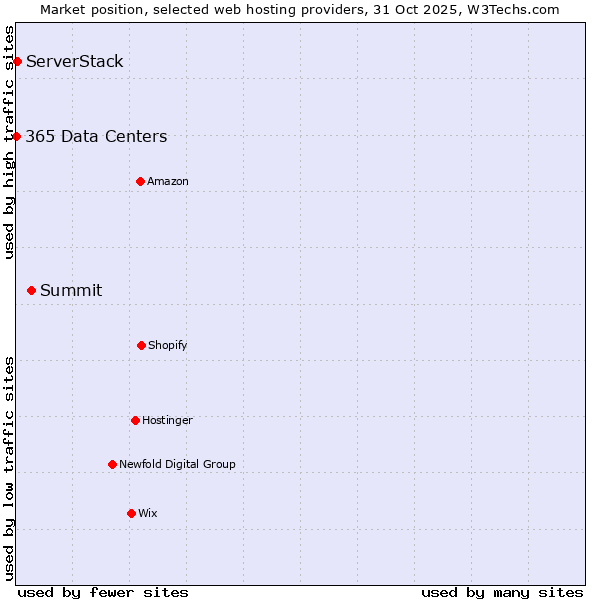Select the Wix text label
This screenshot has height=600, width=600.
click(x=148, y=513)
